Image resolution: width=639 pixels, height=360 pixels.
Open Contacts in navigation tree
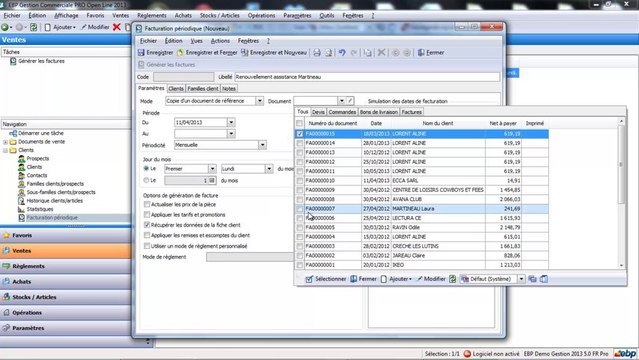pos(37,175)
